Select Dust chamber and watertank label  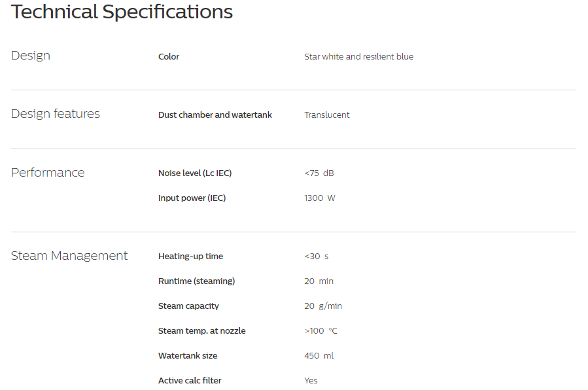click(x=215, y=115)
